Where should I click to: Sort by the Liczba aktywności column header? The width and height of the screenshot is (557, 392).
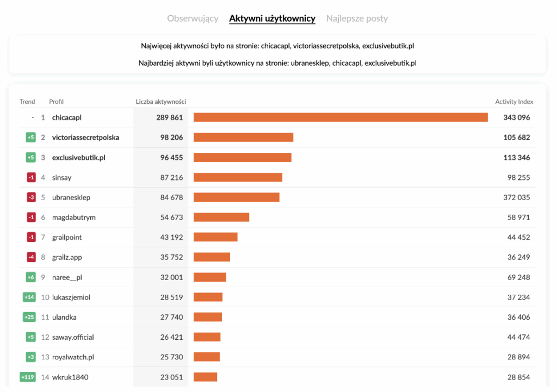coord(161,102)
